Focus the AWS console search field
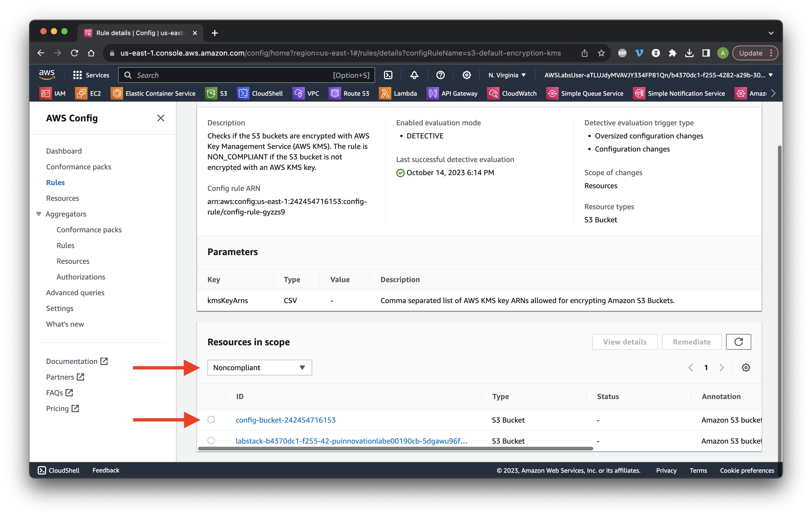 click(246, 75)
